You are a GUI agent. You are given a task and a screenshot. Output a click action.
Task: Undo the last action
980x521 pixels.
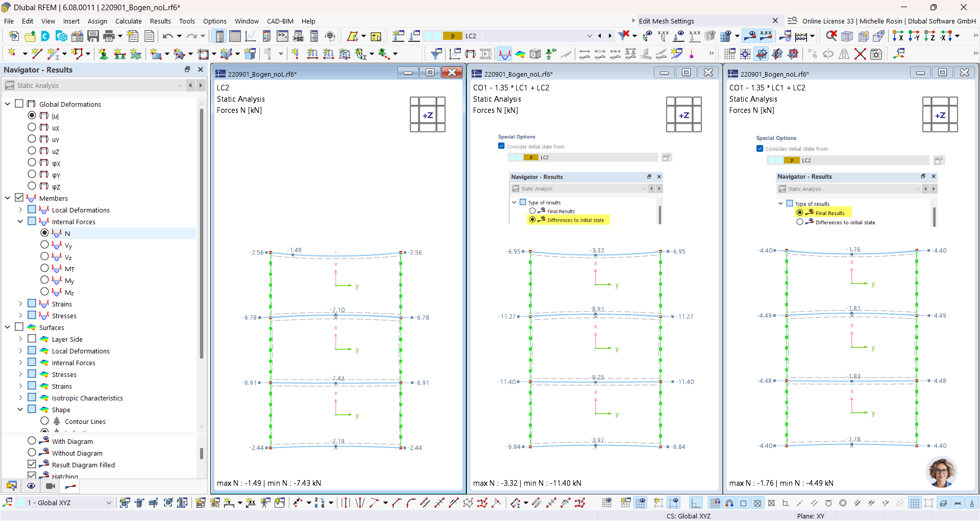point(168,36)
